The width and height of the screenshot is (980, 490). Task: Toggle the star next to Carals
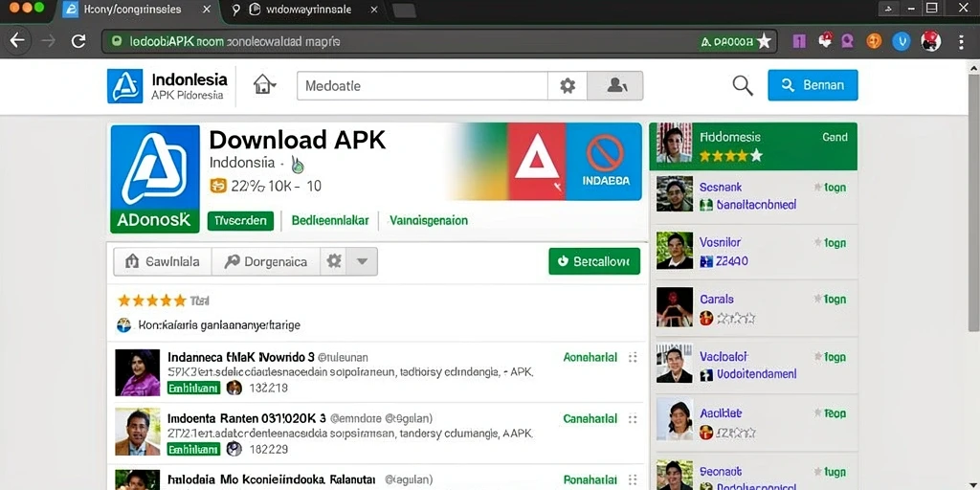coord(817,299)
